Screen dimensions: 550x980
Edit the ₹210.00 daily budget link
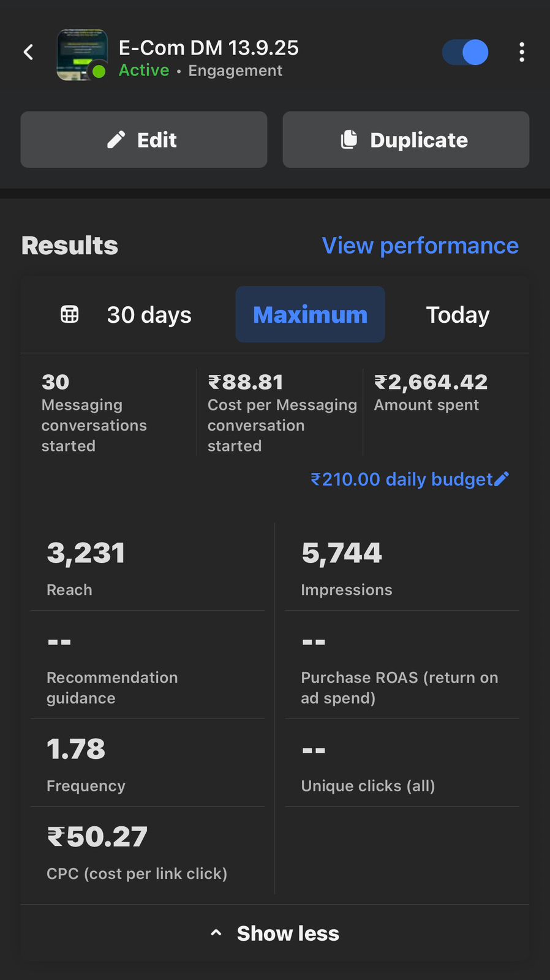(x=401, y=479)
